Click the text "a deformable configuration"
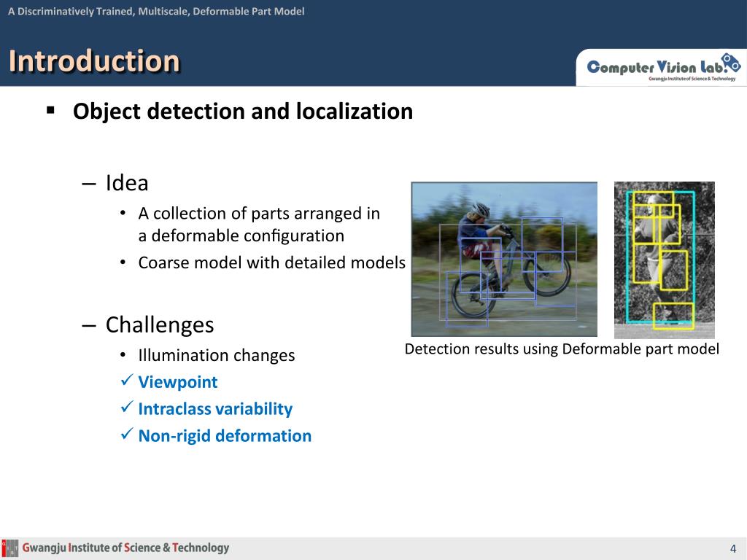 point(241,236)
